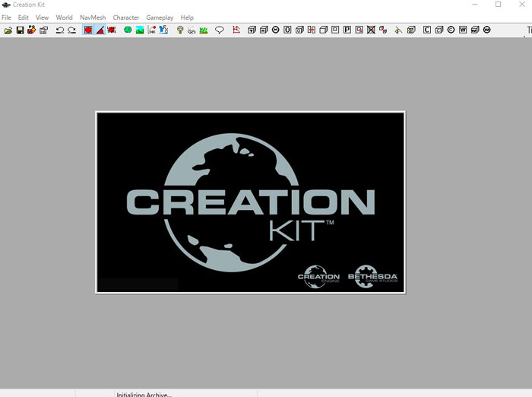Click the boxed C collision icon
Screen dimensions: 532x397
tap(427, 30)
